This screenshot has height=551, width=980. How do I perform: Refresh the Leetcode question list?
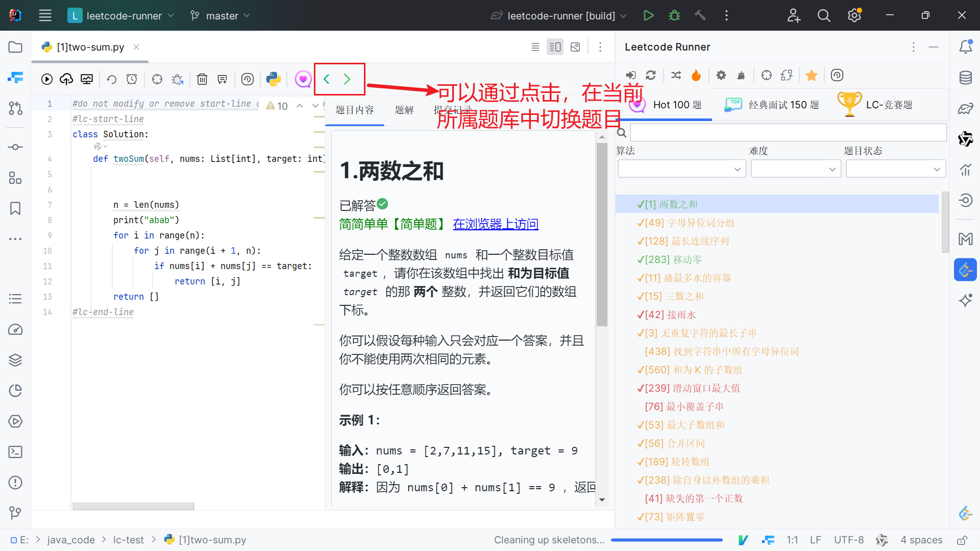tap(651, 76)
